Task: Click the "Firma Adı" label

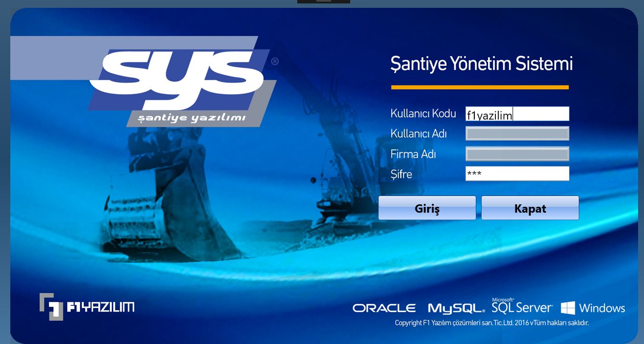Action: (413, 154)
